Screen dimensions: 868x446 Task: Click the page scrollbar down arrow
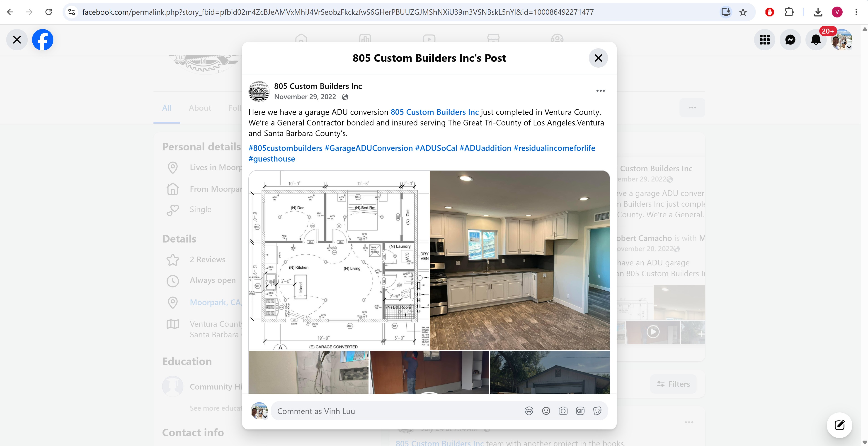coord(865,442)
